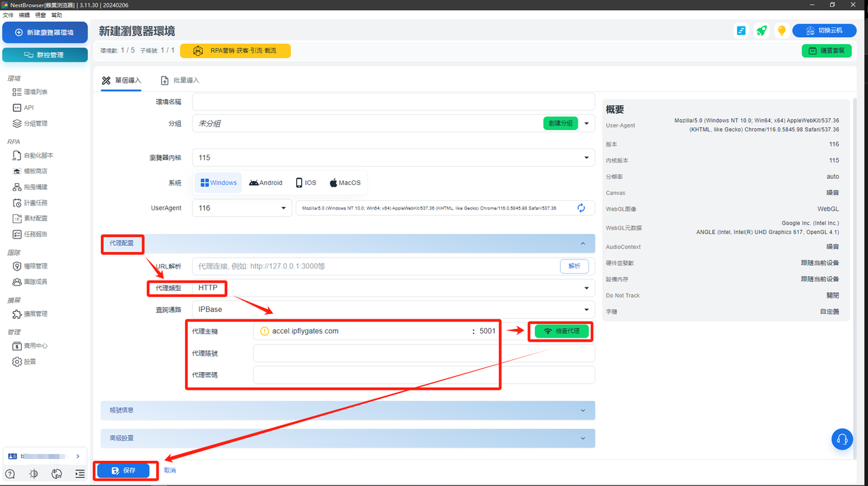Screen dimensions: 868x486
Task: Switch language with the 中/En icon
Action: tap(57, 474)
